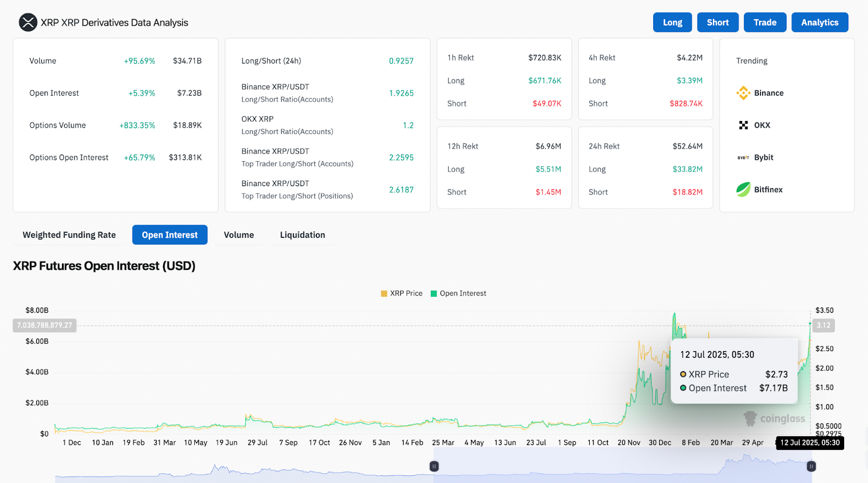Click the OKX logo icon

click(743, 125)
